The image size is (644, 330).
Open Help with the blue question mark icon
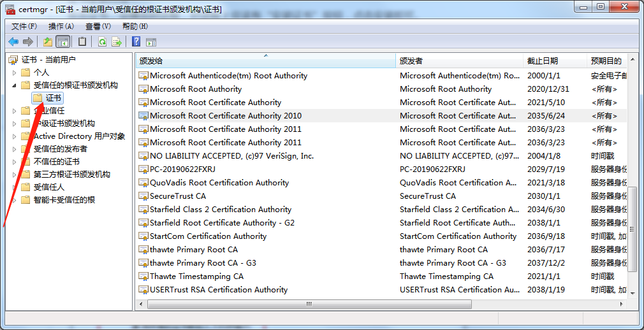[136, 41]
